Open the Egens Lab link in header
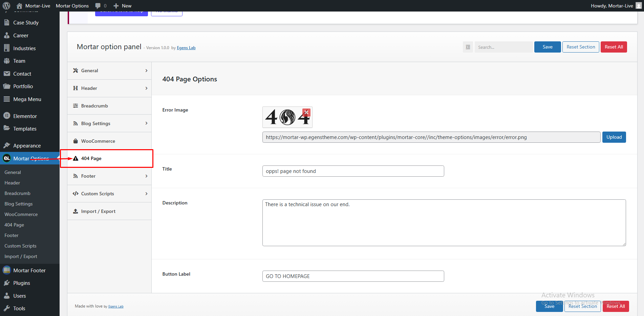Screen dimensions: 644x316 (x=186, y=48)
